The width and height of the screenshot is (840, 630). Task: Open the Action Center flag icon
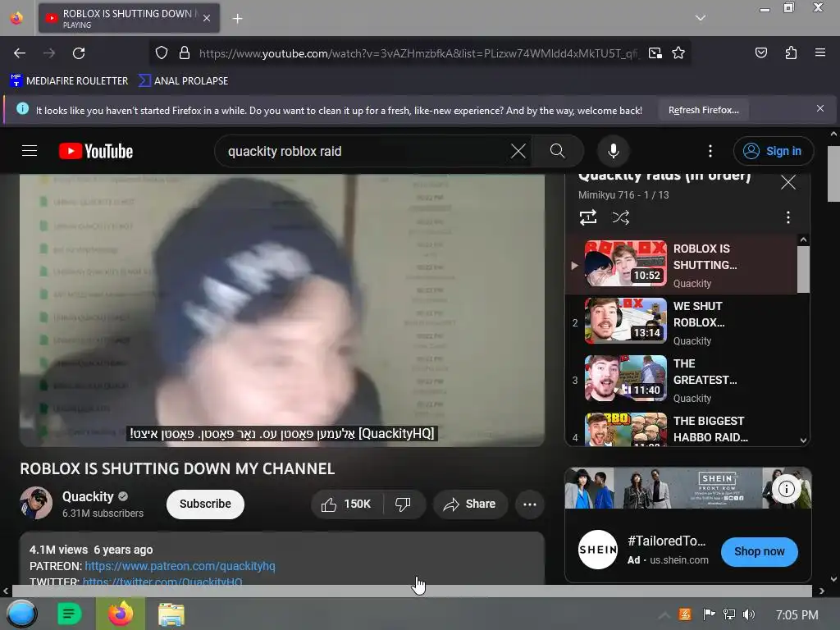(x=709, y=614)
